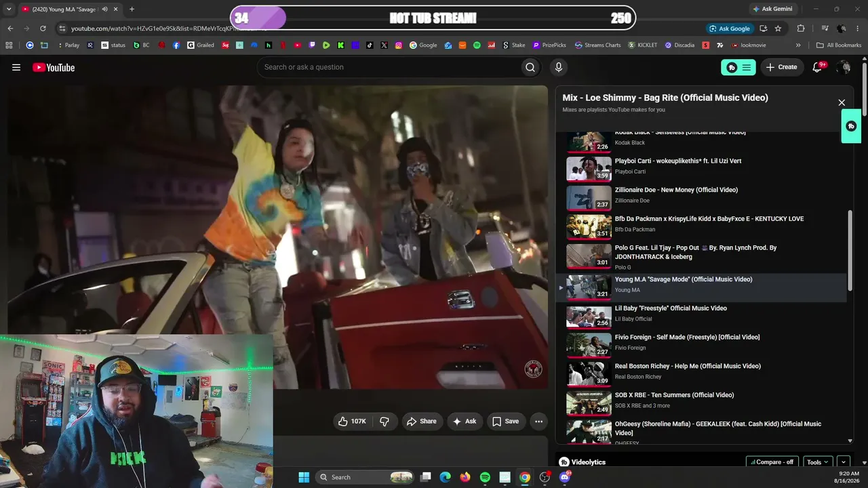Go back in Chrome
The image size is (868, 488).
[x=10, y=28]
